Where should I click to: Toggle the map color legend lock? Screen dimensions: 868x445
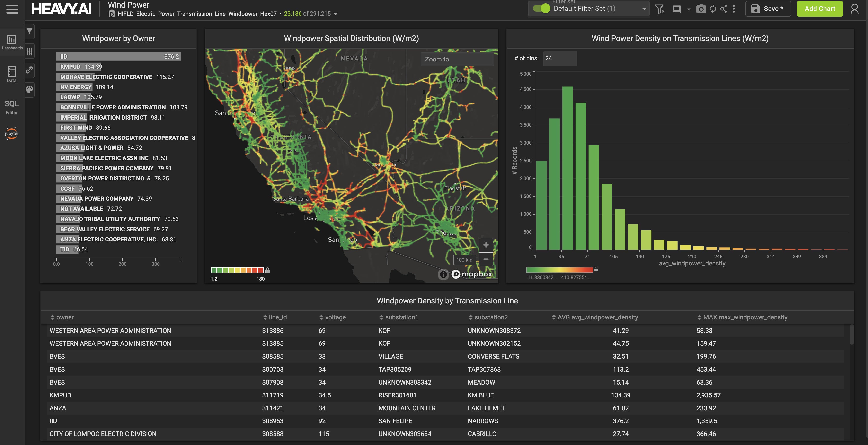pos(267,270)
